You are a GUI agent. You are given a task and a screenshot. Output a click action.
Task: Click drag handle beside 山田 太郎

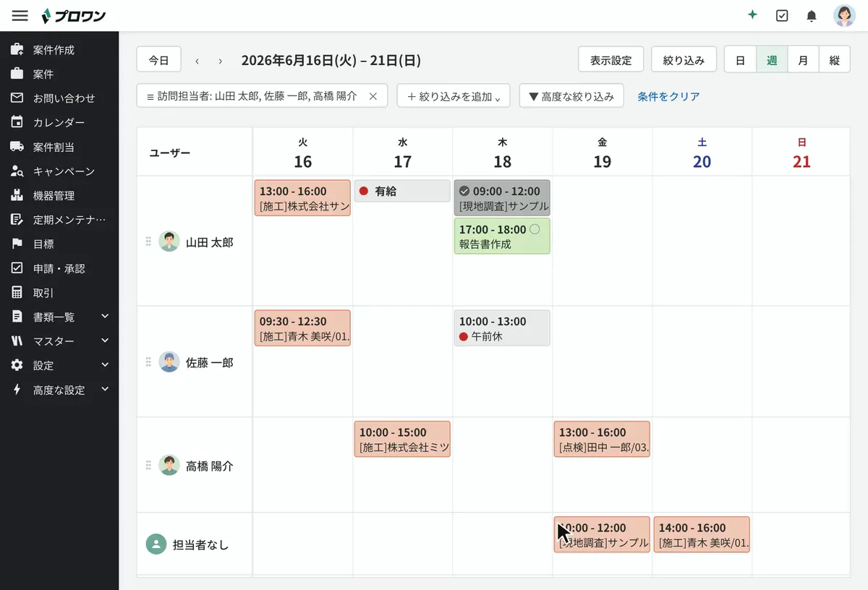click(149, 241)
